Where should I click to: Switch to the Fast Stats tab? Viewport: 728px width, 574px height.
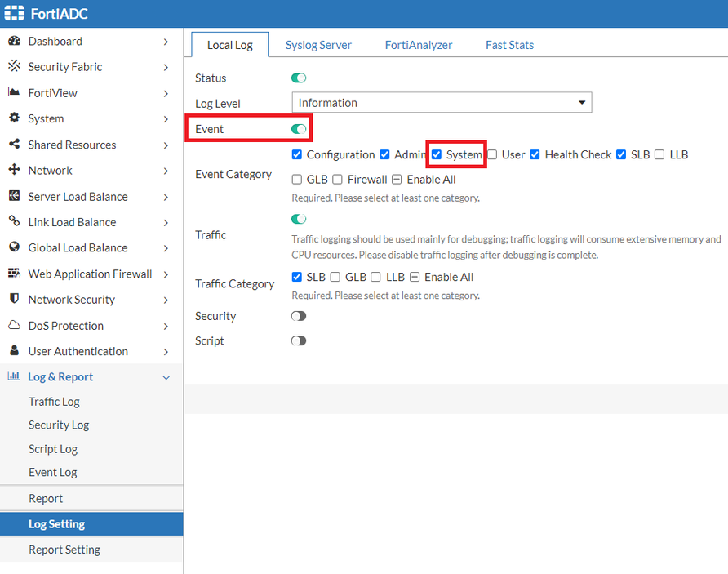pos(509,45)
